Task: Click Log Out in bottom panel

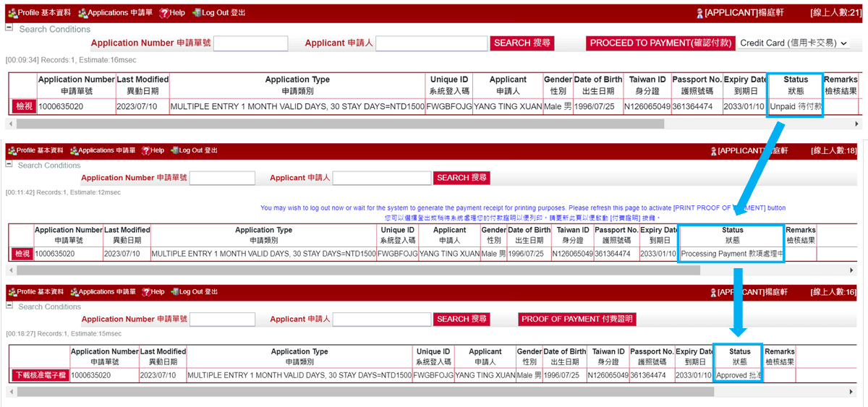Action: (x=194, y=291)
